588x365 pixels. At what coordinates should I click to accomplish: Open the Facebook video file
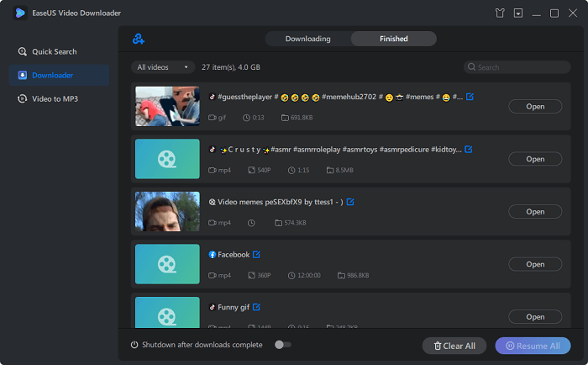click(x=535, y=264)
